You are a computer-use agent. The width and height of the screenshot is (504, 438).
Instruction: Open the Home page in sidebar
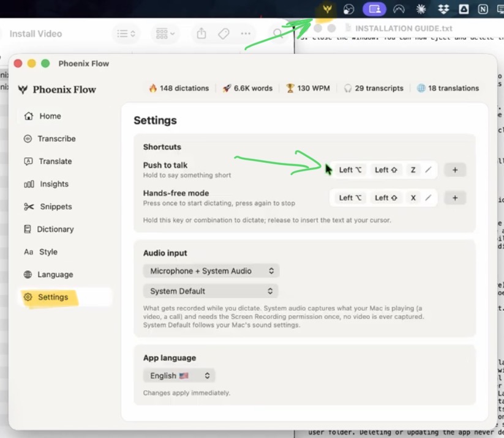click(64, 116)
